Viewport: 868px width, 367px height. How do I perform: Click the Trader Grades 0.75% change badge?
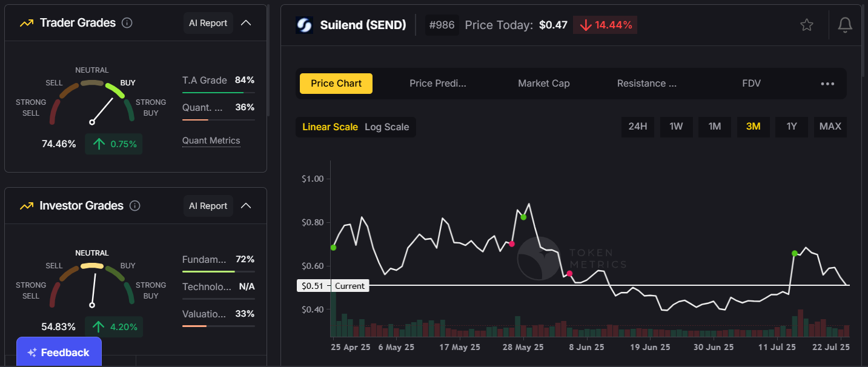click(x=114, y=144)
